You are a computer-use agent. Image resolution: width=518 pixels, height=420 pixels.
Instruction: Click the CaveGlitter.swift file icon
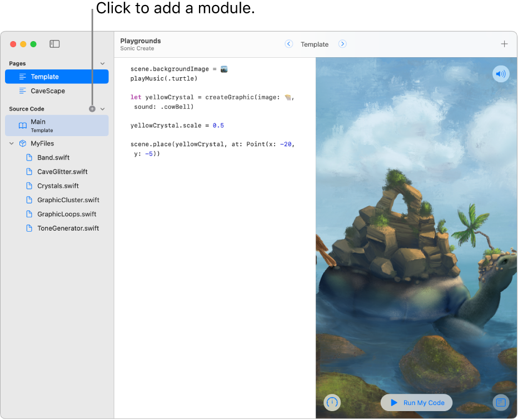[29, 172]
